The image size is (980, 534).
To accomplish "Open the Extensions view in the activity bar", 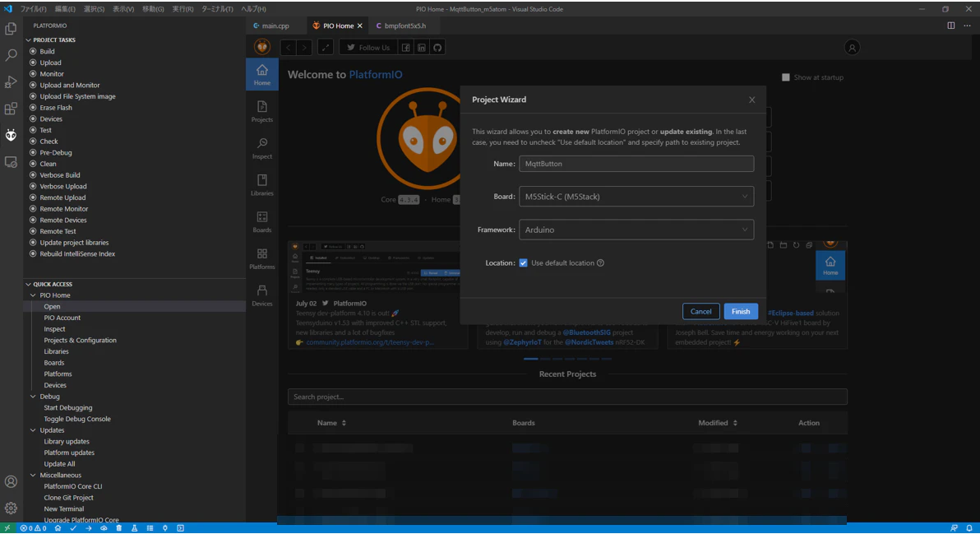I will (11, 109).
